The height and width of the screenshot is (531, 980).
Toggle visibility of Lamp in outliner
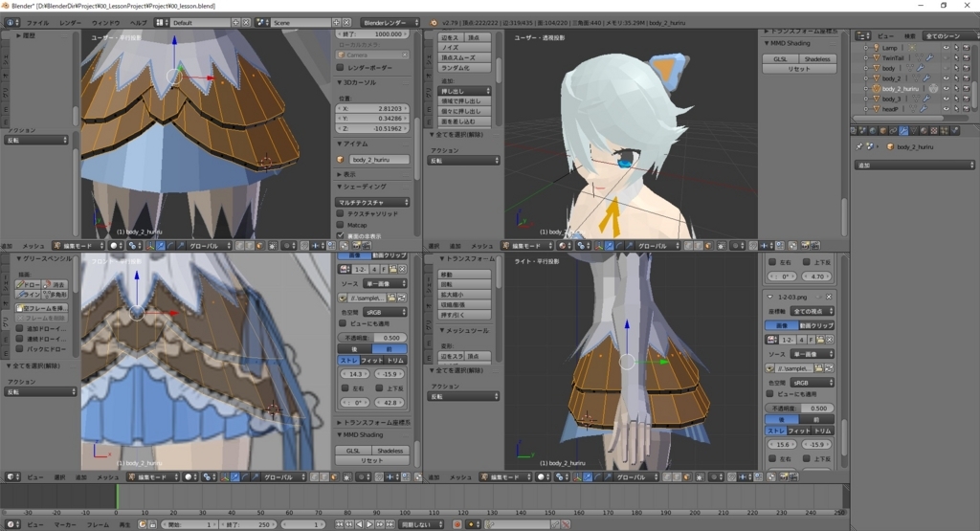tap(946, 48)
